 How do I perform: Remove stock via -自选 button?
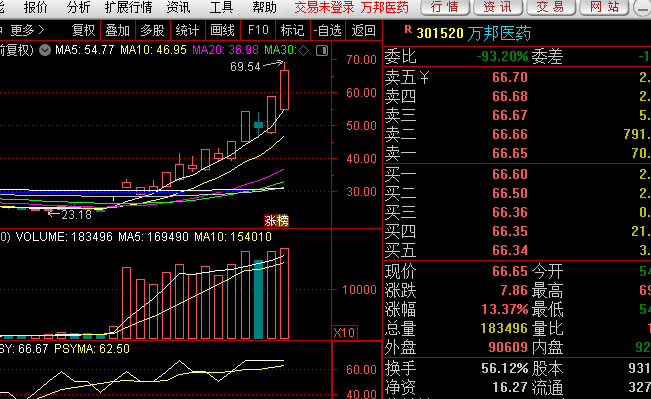tap(327, 30)
